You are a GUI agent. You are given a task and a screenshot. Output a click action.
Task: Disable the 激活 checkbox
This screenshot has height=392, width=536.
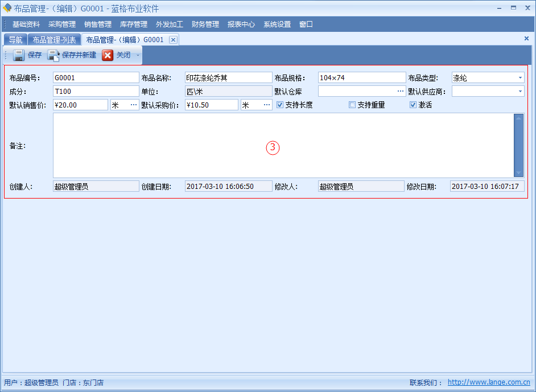[x=412, y=104]
